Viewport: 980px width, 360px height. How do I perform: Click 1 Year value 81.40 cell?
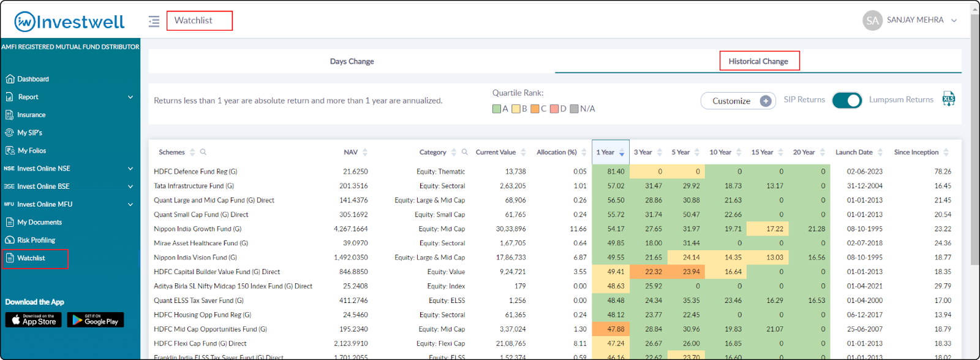[611, 172]
